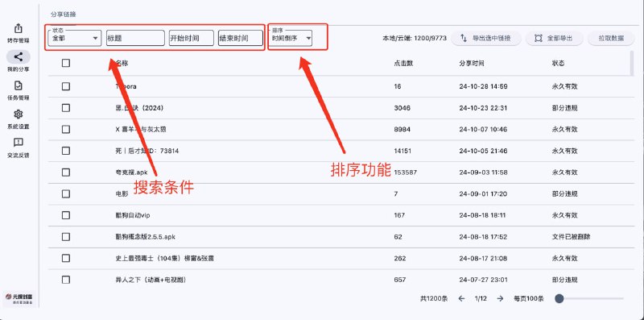Tick the select-all checkbox in header
Viewport: 644px width, 320px height.
pyautogui.click(x=66, y=63)
